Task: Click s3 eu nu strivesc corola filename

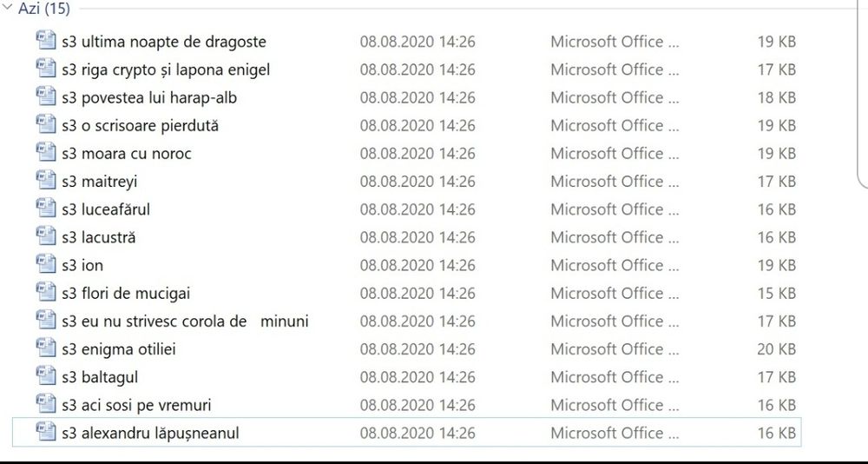Action: [x=184, y=321]
